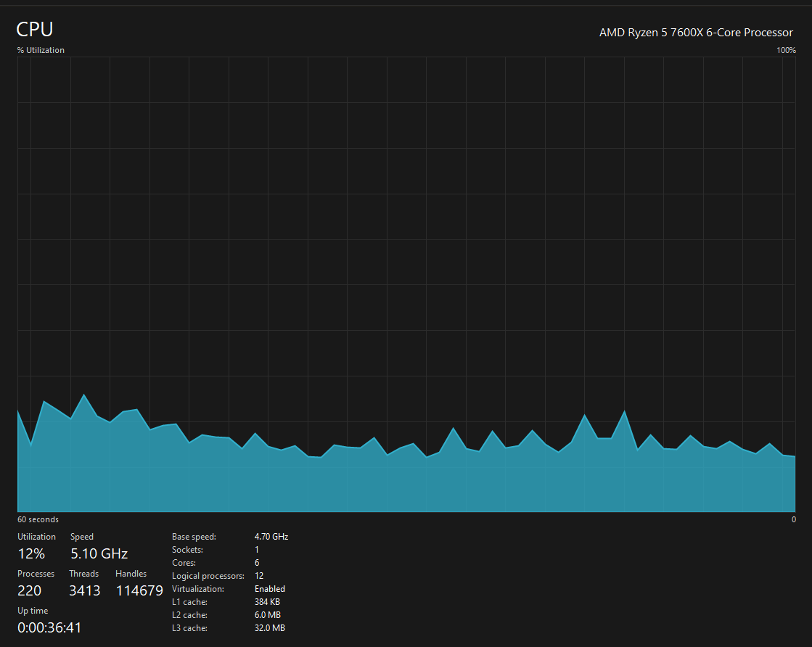Click the CPU heading title

(x=35, y=29)
